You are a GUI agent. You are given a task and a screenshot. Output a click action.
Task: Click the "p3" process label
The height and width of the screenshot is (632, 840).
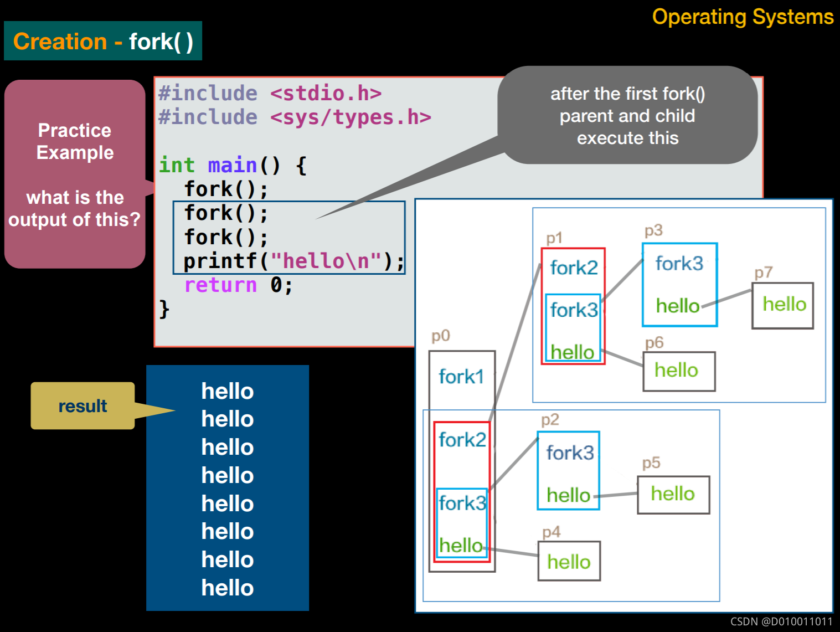click(x=653, y=230)
